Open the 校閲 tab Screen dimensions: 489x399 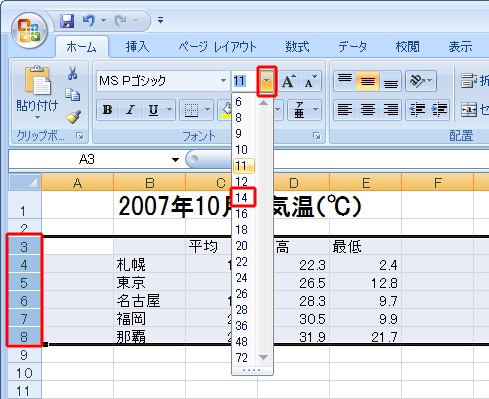click(407, 47)
